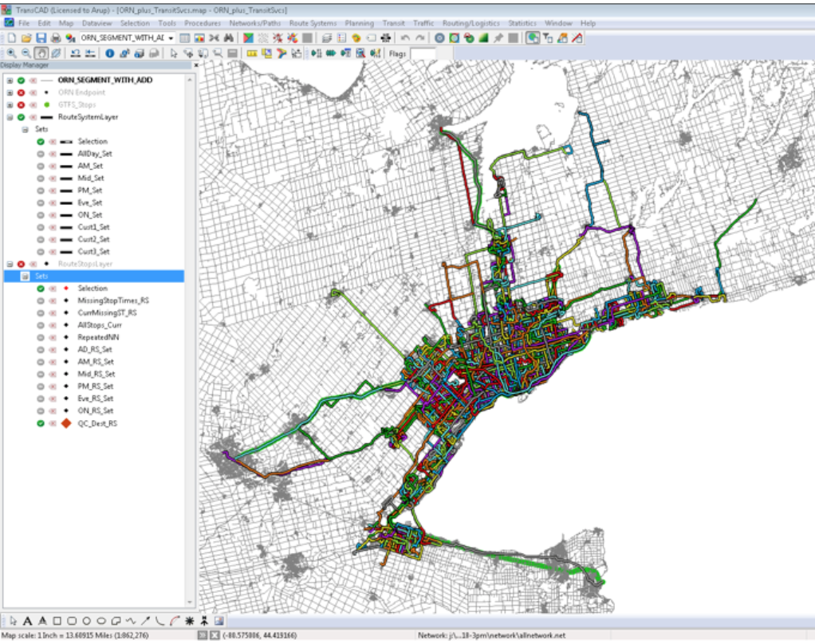Open the working layer dropdown list
This screenshot has height=644, width=815.
171,38
